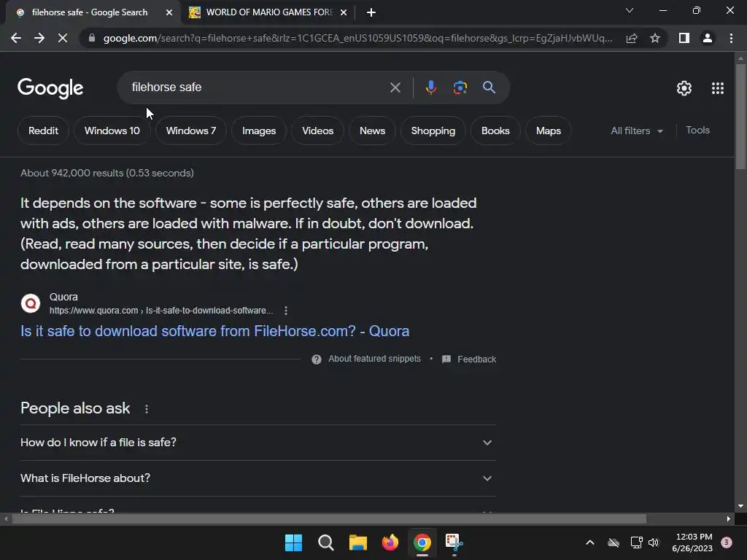
Task: Switch to Books results
Action: pos(495,131)
